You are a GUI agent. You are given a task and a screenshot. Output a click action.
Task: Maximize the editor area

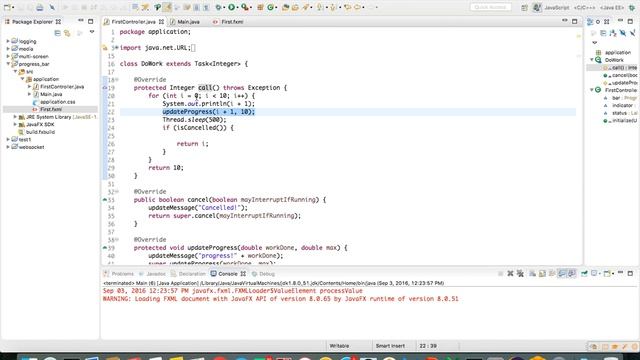[575, 21]
